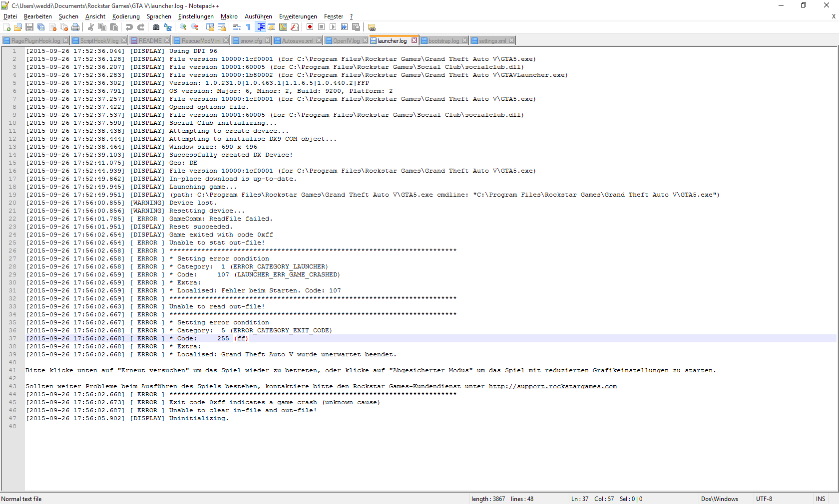Image resolution: width=839 pixels, height=504 pixels.
Task: Toggle the INS insert mode indicator
Action: [x=821, y=499]
